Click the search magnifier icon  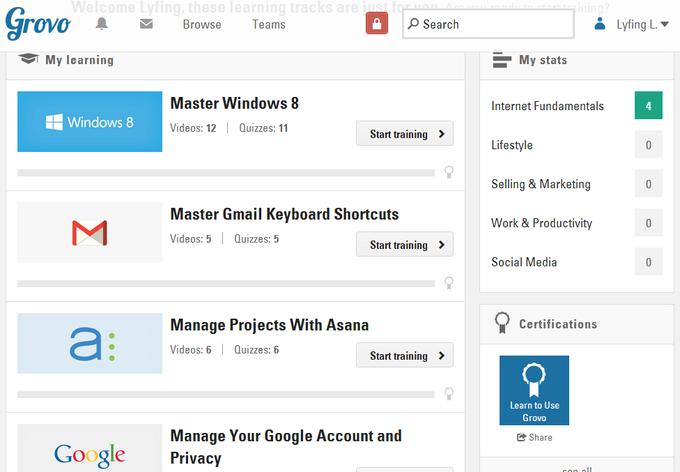[413, 23]
